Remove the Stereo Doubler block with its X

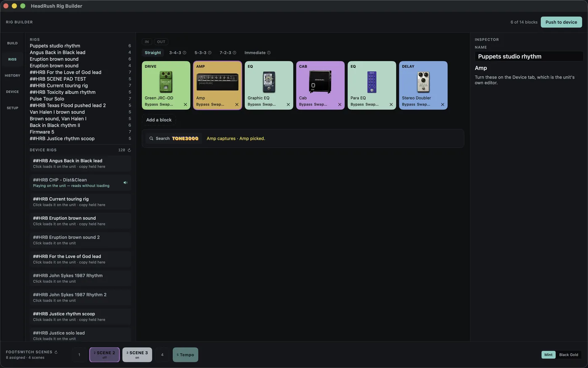(443, 105)
